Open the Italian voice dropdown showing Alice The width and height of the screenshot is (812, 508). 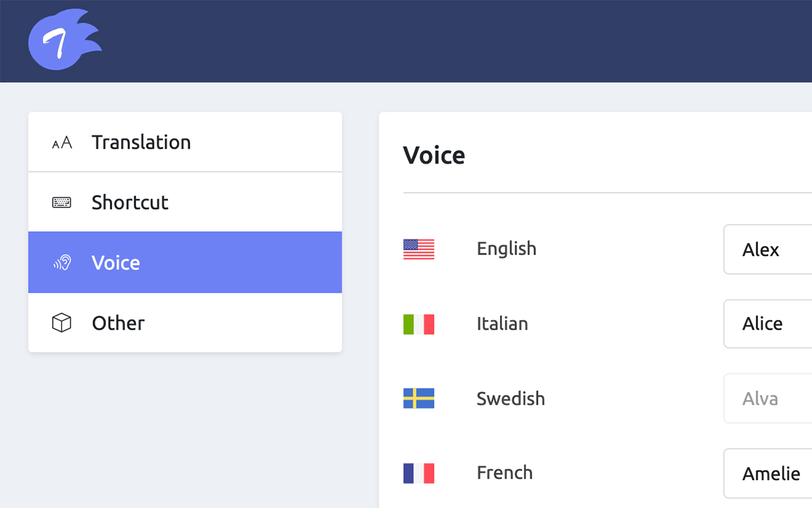768,324
